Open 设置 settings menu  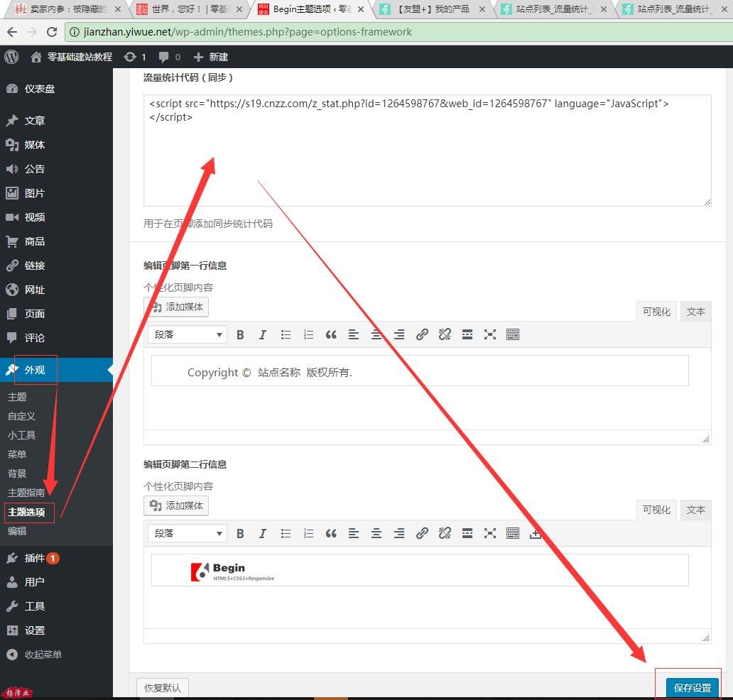[56, 630]
